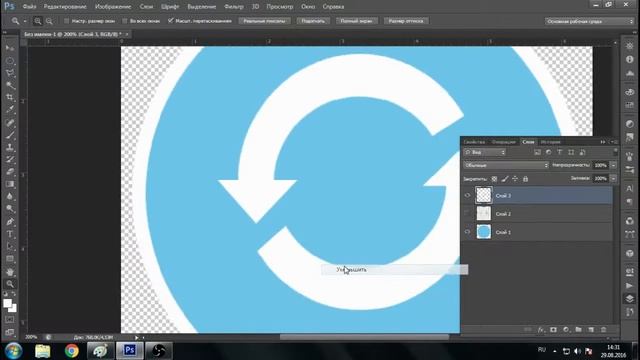Toggle lock all padlock icon

coord(526,179)
